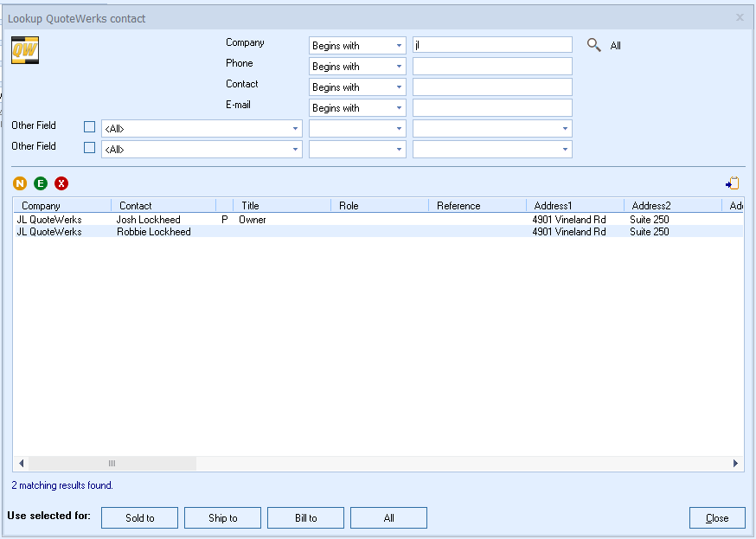Open second Other Field value dropdown
Image resolution: width=756 pixels, height=539 pixels.
pyautogui.click(x=492, y=150)
